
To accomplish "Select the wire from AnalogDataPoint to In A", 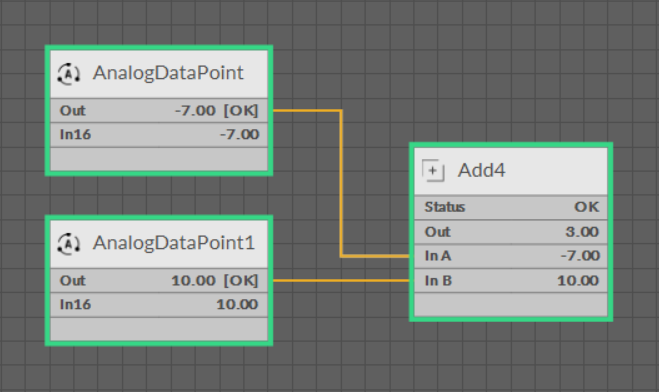I will tap(341, 183).
